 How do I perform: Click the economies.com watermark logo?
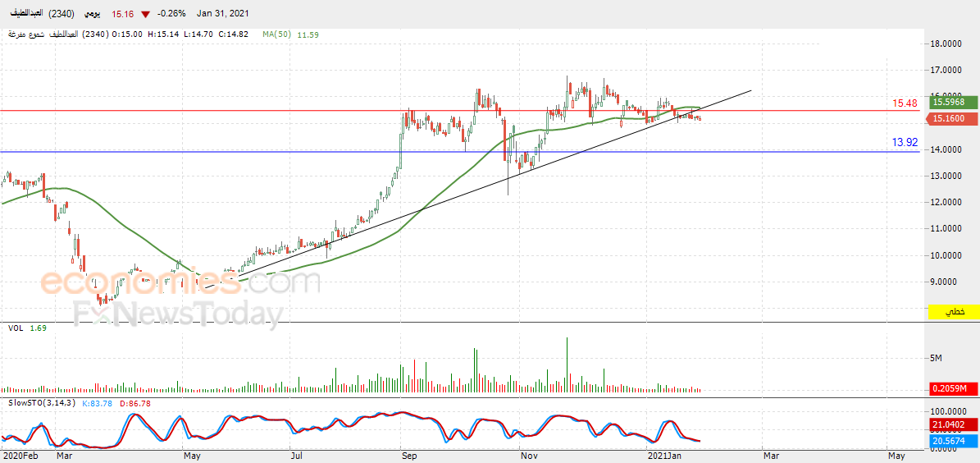coord(180,282)
